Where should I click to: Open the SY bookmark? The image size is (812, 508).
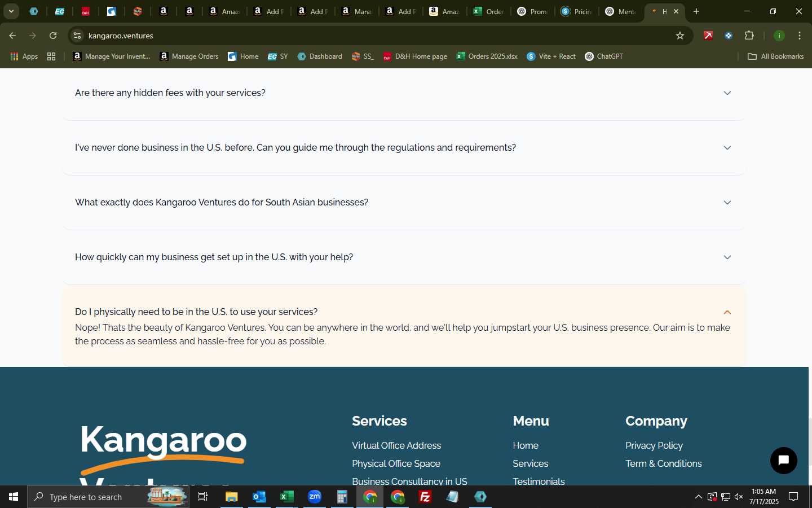[x=277, y=56]
